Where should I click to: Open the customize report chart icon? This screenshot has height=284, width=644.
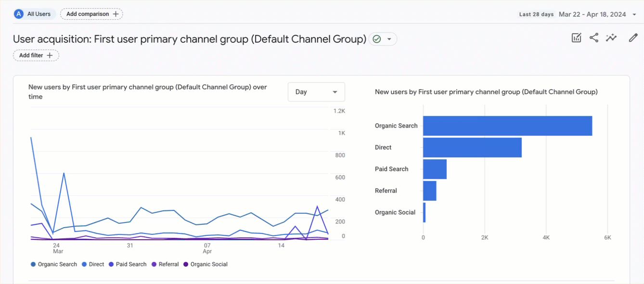576,38
